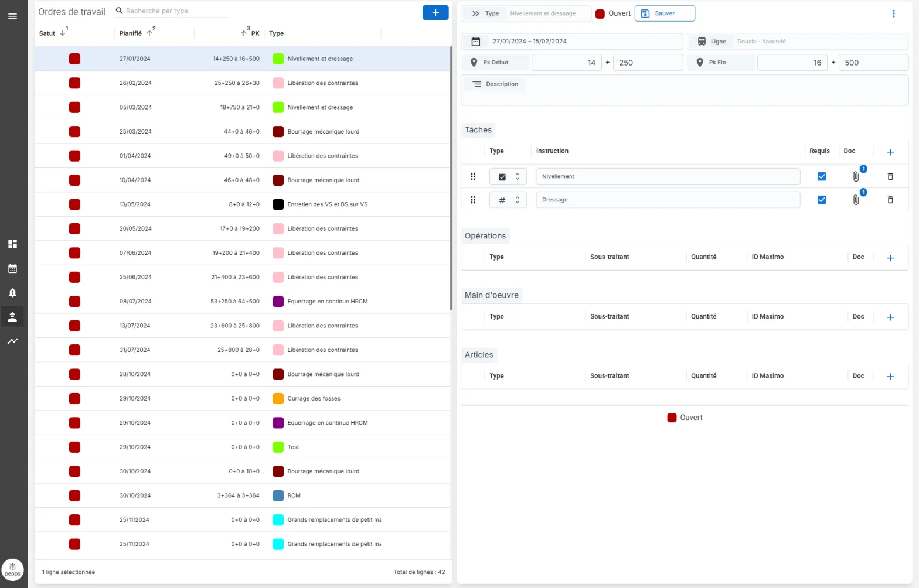Open attachment for the Dressage task
The width and height of the screenshot is (919, 588).
click(856, 200)
